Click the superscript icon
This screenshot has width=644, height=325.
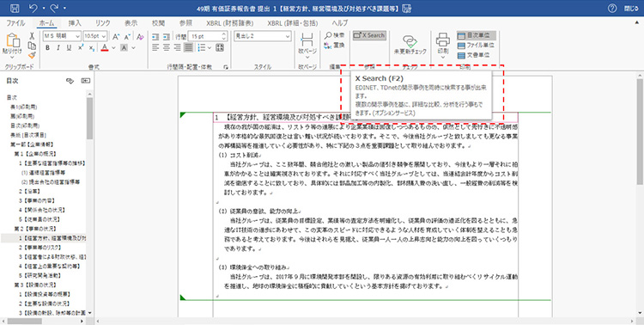[81, 48]
